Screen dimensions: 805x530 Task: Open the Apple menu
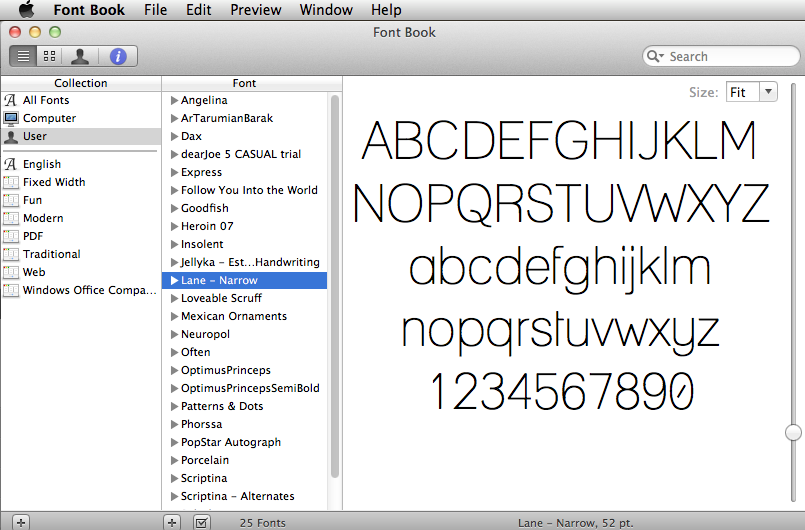26,9
